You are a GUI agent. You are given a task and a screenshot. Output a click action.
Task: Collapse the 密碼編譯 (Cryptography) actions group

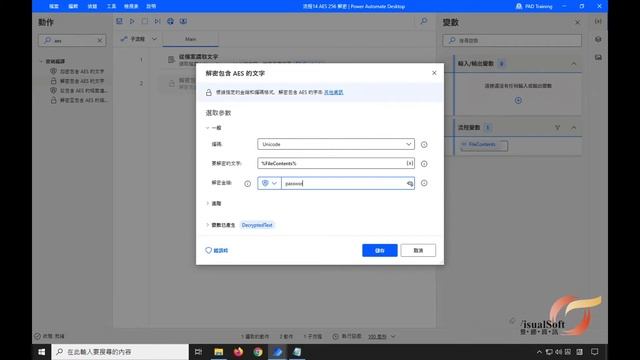(x=42, y=61)
